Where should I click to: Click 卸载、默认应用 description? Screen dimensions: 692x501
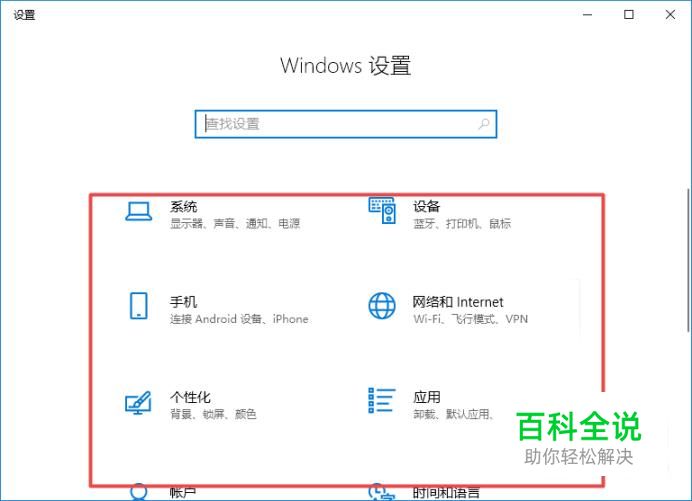pyautogui.click(x=453, y=414)
